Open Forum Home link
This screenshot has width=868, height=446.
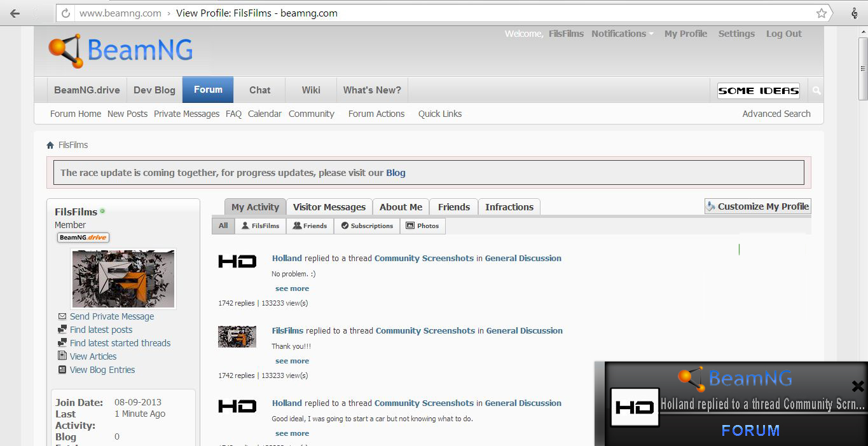click(76, 114)
